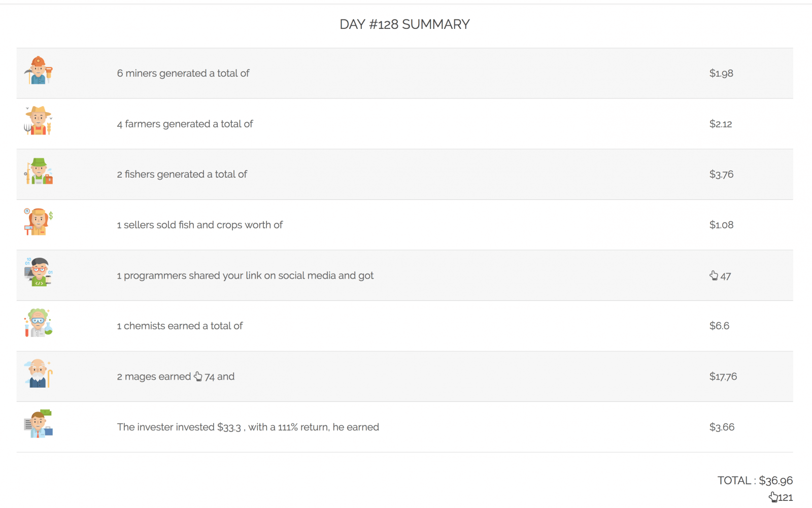Click the hand icon beside 74 in mages row
Image resolution: width=812 pixels, height=508 pixels.
tap(198, 377)
